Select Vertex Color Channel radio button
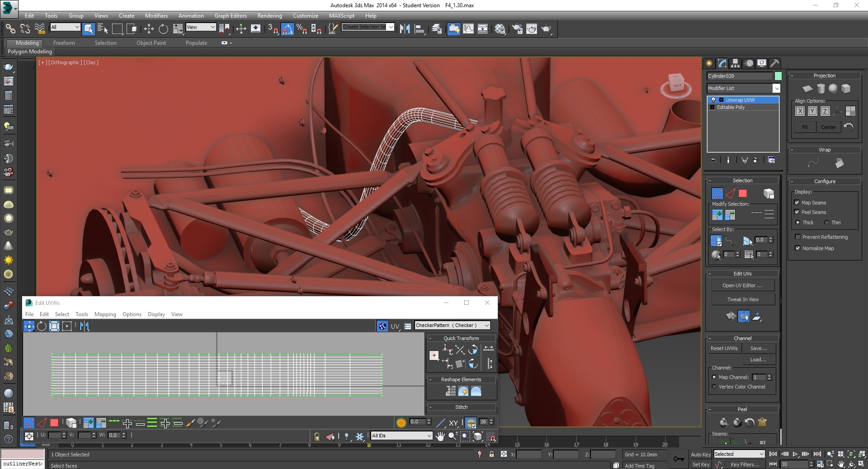This screenshot has width=868, height=469. pos(714,387)
